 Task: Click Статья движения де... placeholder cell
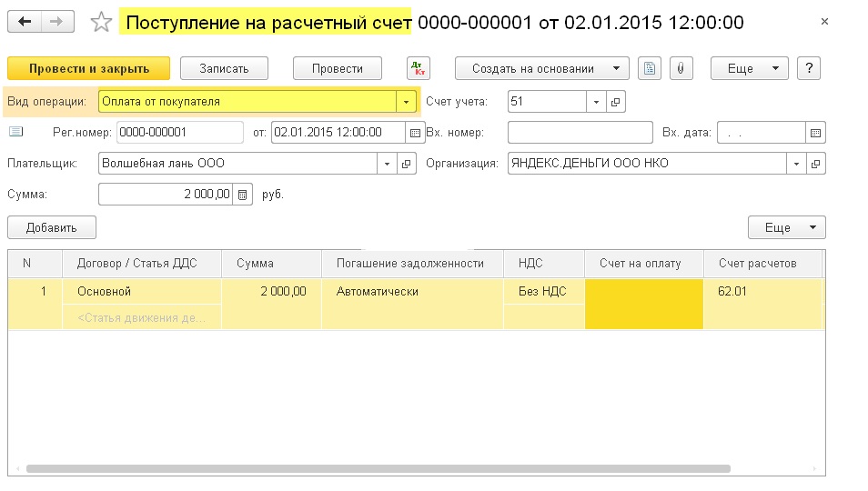142,317
